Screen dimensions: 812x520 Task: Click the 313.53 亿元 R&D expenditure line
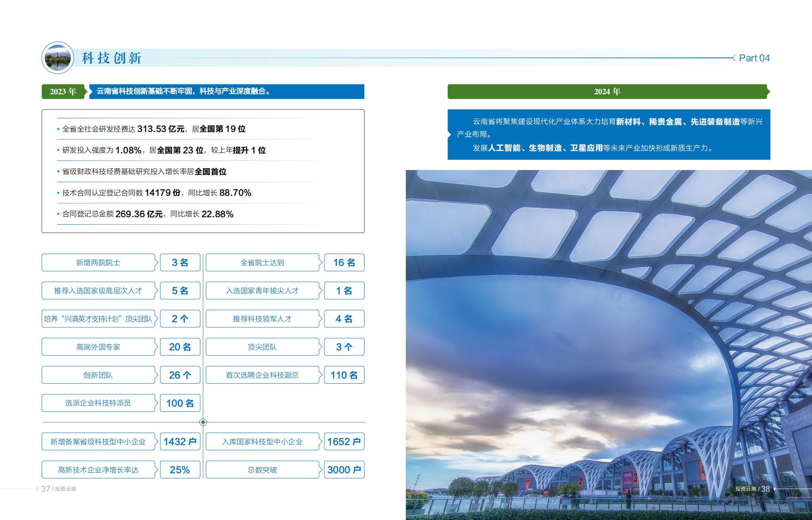pos(154,129)
